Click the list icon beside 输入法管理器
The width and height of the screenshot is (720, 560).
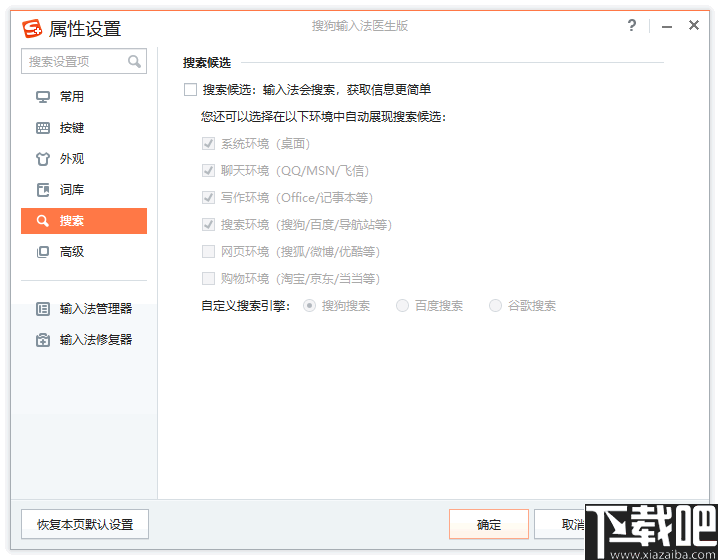pos(43,309)
